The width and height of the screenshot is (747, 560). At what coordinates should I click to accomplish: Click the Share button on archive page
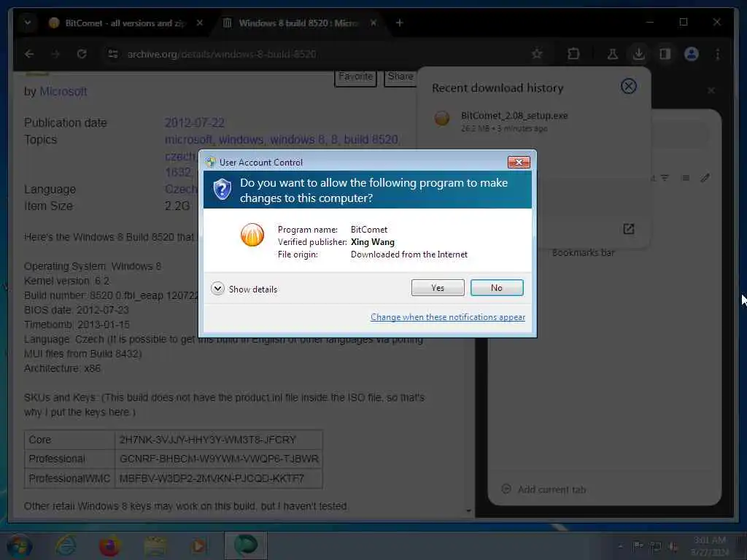point(400,77)
